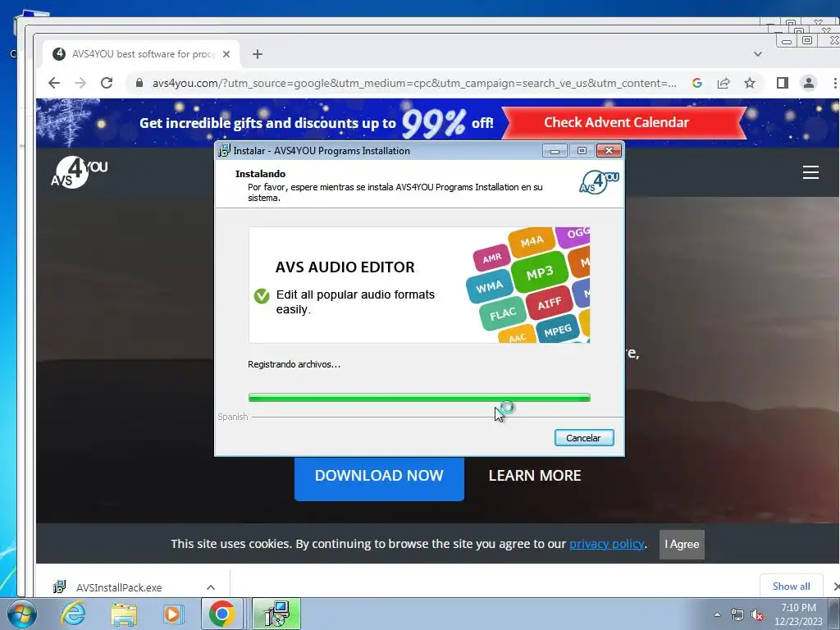Open a new Chrome tab
Image resolution: width=840 pixels, height=630 pixels.
coord(258,54)
